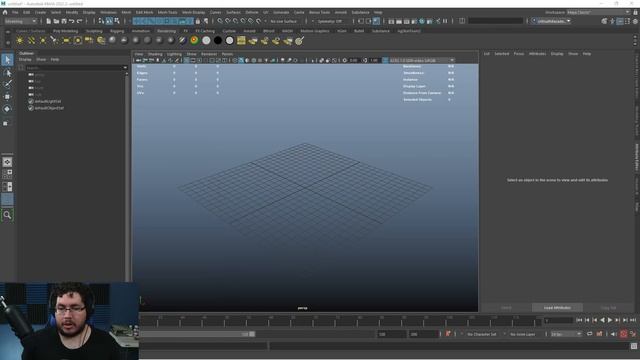Click the Outliner search field
Screen dimensions: 640x360
(x=76, y=68)
